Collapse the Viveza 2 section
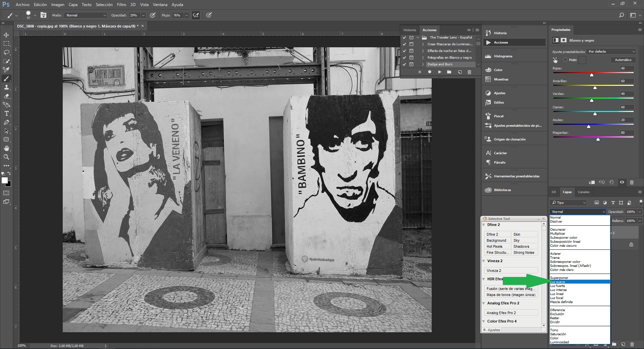 click(x=484, y=261)
